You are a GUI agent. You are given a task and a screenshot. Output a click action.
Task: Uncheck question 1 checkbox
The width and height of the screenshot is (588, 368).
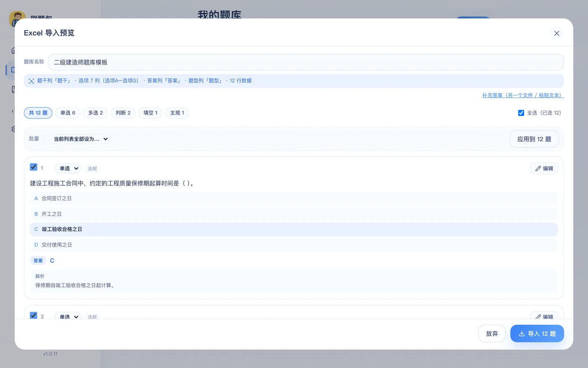point(34,167)
